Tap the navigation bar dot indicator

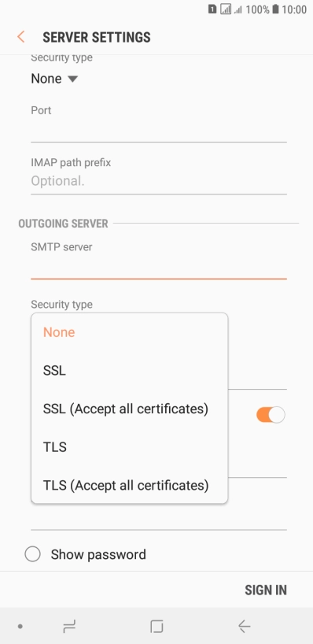click(20, 627)
